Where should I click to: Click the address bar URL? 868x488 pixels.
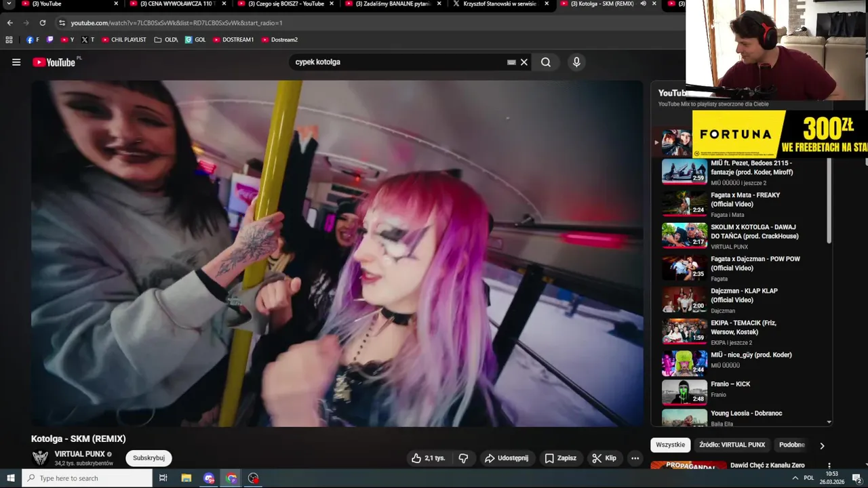pyautogui.click(x=177, y=23)
